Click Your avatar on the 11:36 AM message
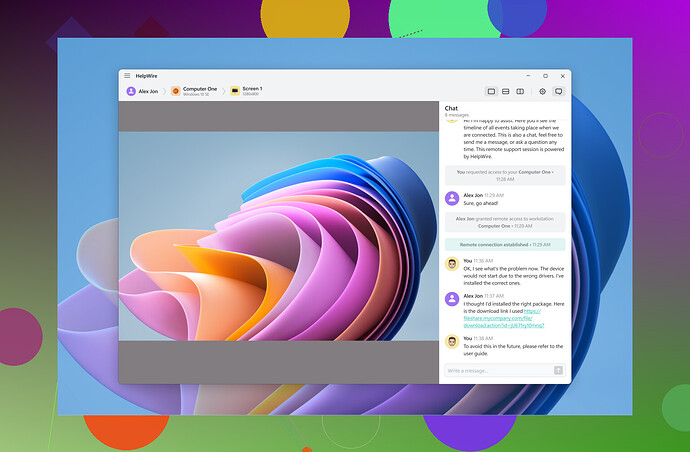Screen dimensions: 690x452 [x=452, y=264]
